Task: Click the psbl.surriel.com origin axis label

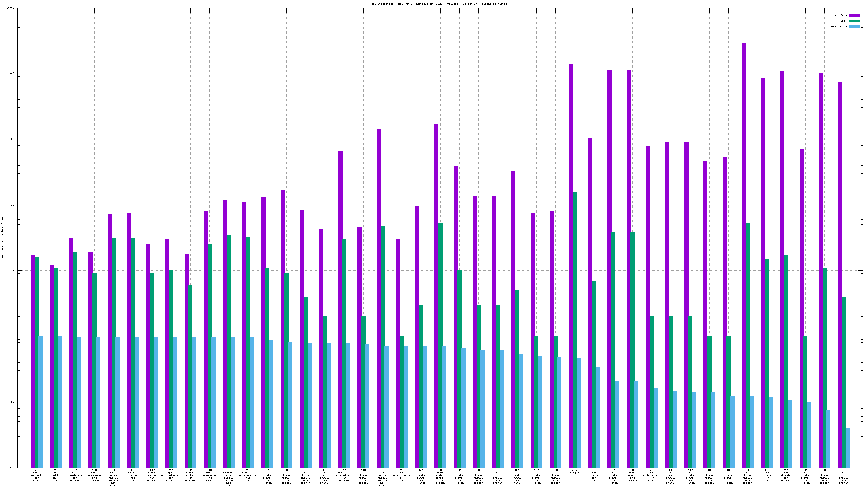Action: [x=36, y=475]
